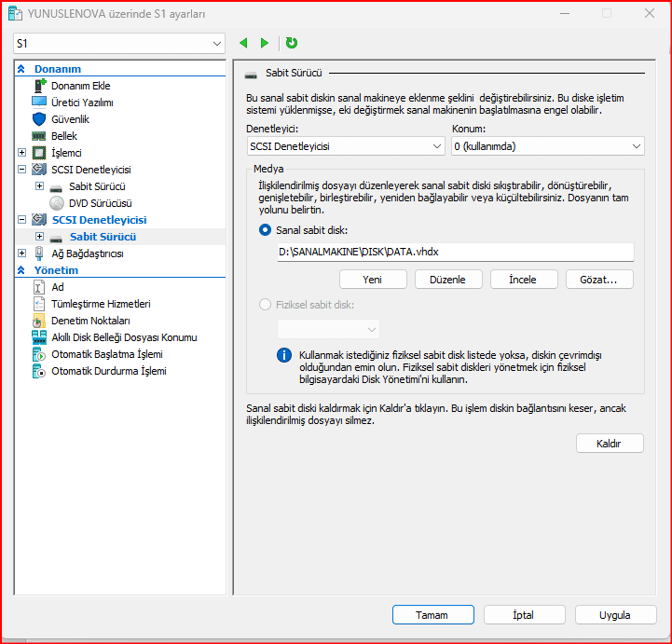
Task: Click the green forward navigation arrow
Action: click(265, 43)
